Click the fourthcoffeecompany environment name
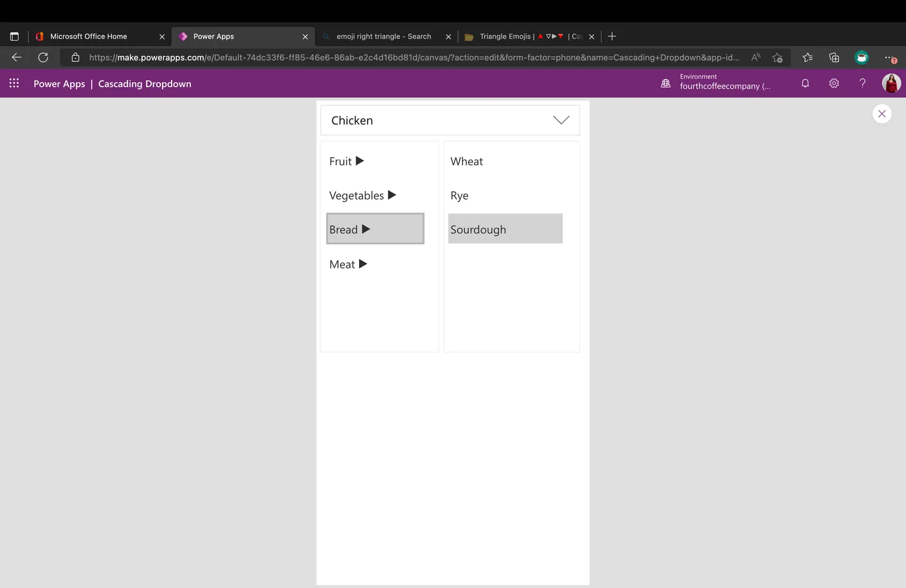 725,86
